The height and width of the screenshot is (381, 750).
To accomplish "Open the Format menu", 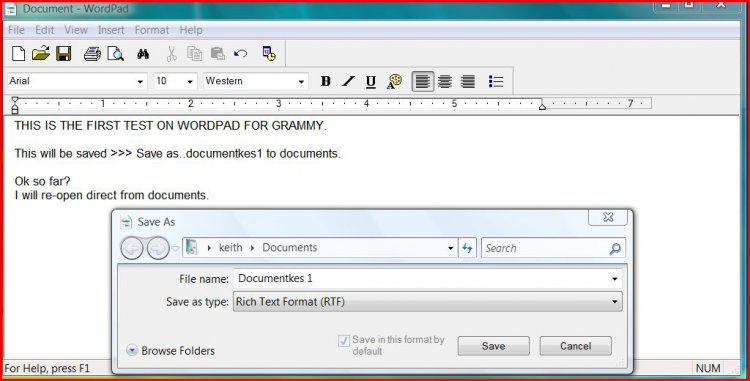I will coord(152,30).
